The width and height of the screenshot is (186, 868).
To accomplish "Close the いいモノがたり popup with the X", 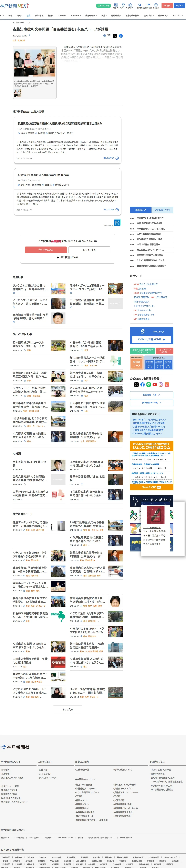I will point(165,504).
